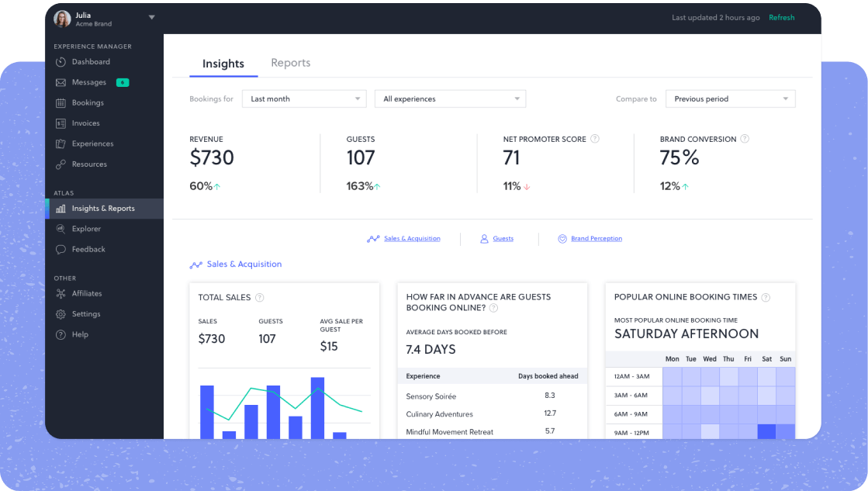Select the Bookings calendar icon
The width and height of the screenshot is (868, 491).
click(x=61, y=103)
